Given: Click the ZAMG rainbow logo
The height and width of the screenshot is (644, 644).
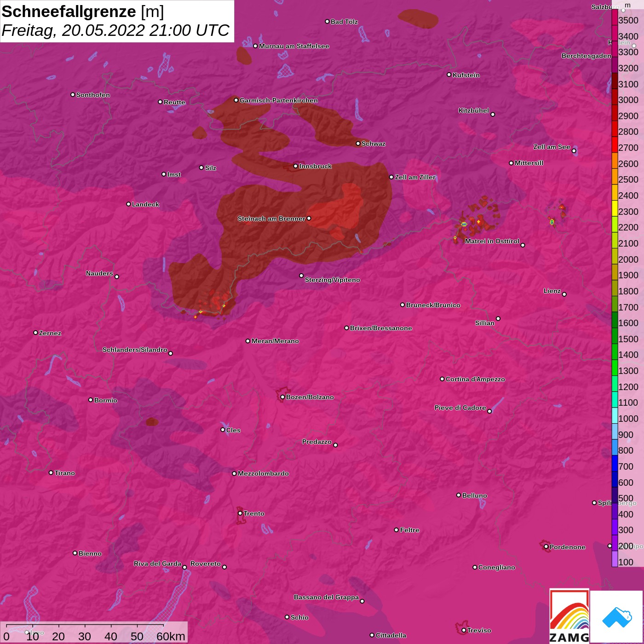Looking at the screenshot, I should (569, 616).
